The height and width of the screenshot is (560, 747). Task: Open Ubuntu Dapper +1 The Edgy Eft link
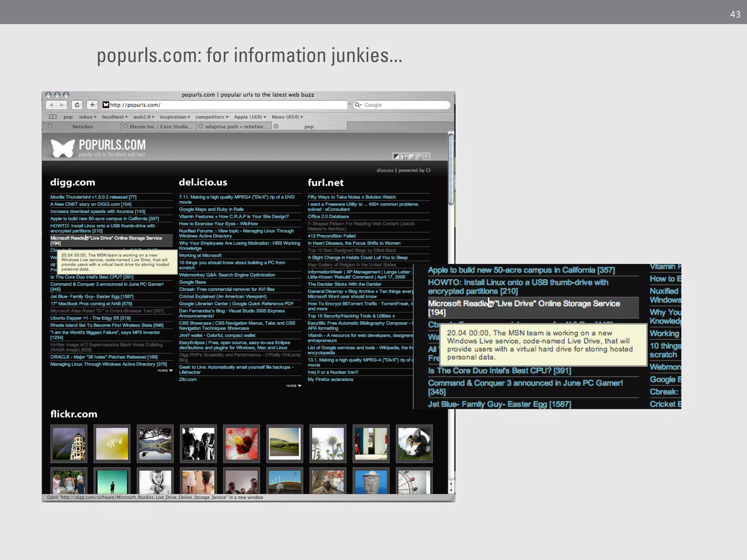point(90,318)
